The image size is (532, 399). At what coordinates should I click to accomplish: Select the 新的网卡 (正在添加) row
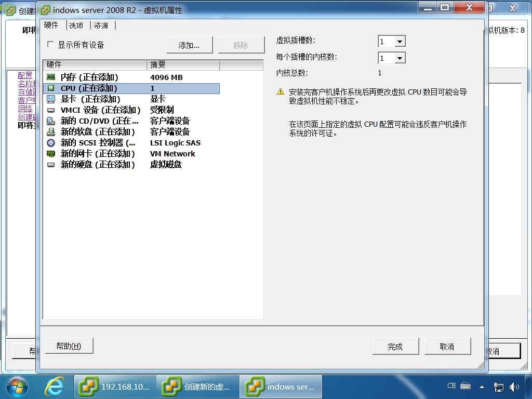[x=131, y=154]
